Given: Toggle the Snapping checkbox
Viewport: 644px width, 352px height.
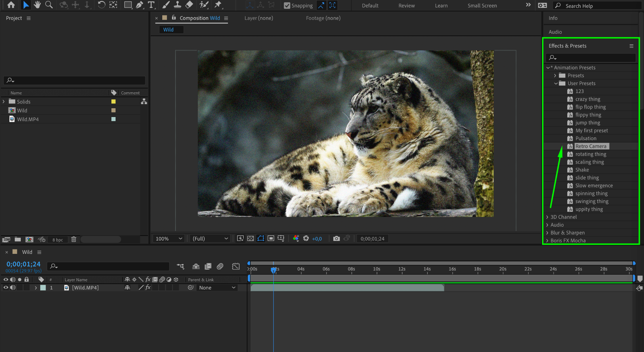Looking at the screenshot, I should (287, 5).
